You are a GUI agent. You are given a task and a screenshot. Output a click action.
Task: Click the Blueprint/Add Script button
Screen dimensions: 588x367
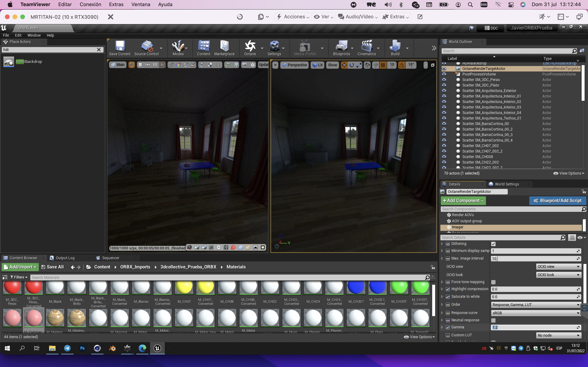click(558, 201)
